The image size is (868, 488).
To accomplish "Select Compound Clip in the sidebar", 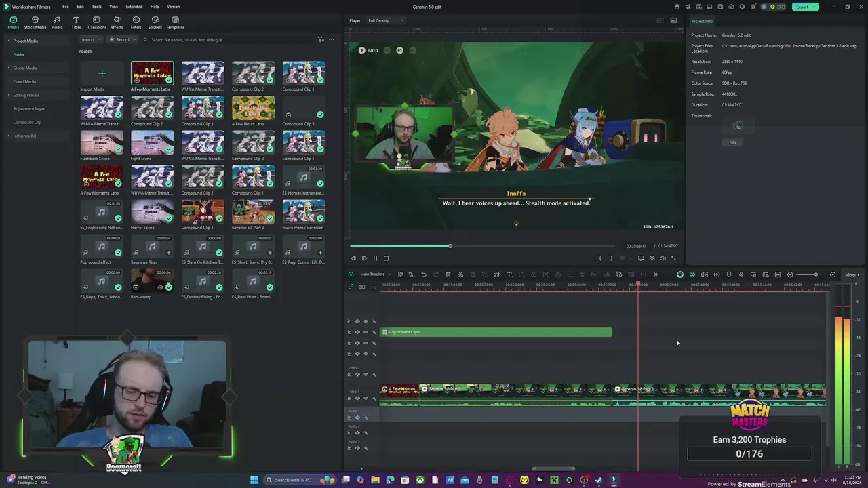I will pos(27,122).
